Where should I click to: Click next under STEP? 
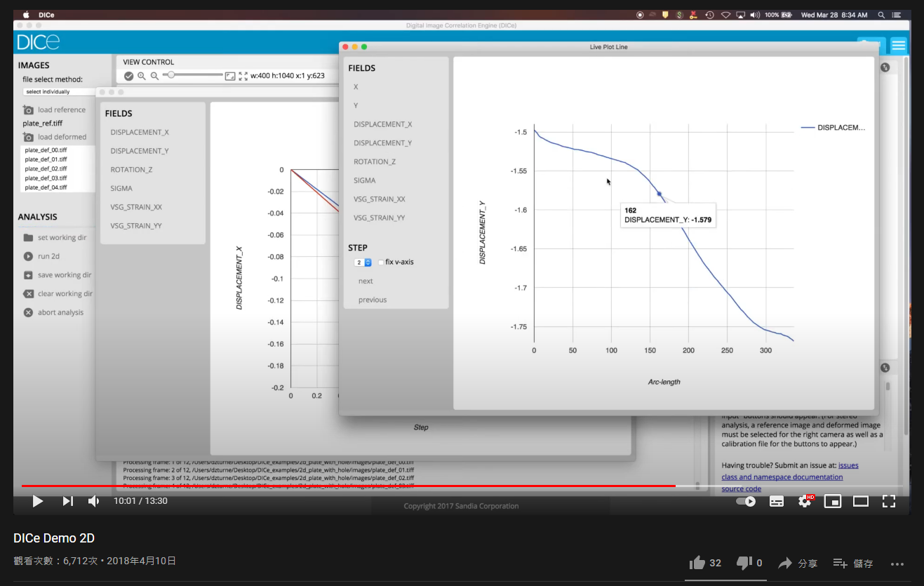pyautogui.click(x=366, y=281)
